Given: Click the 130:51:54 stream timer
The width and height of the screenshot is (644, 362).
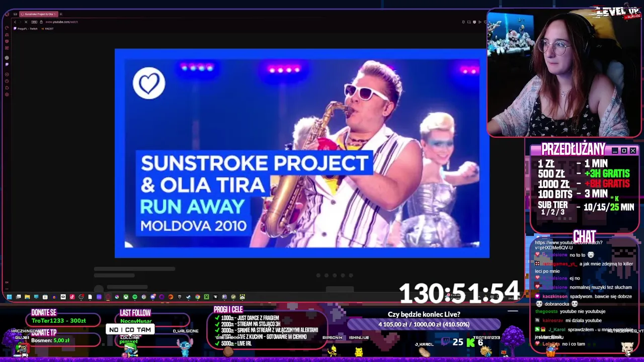Looking at the screenshot, I should pos(459,293).
